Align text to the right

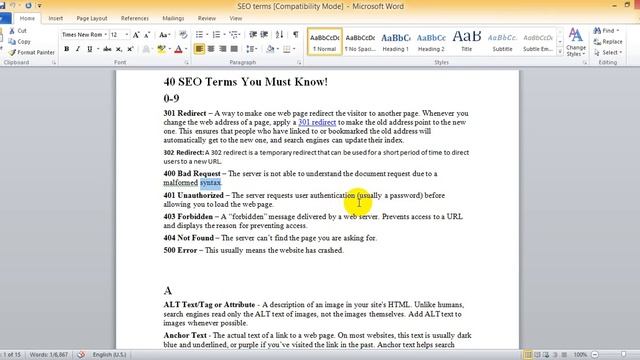222,49
